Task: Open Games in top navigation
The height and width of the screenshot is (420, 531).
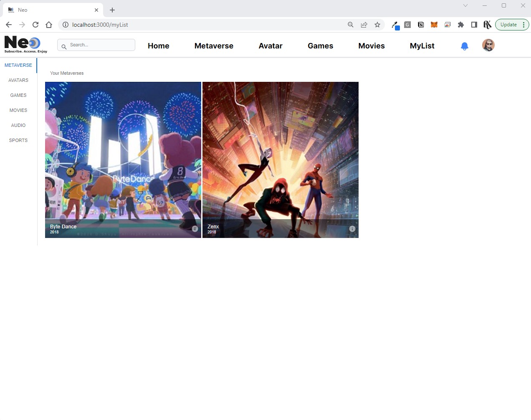Action: [320, 46]
